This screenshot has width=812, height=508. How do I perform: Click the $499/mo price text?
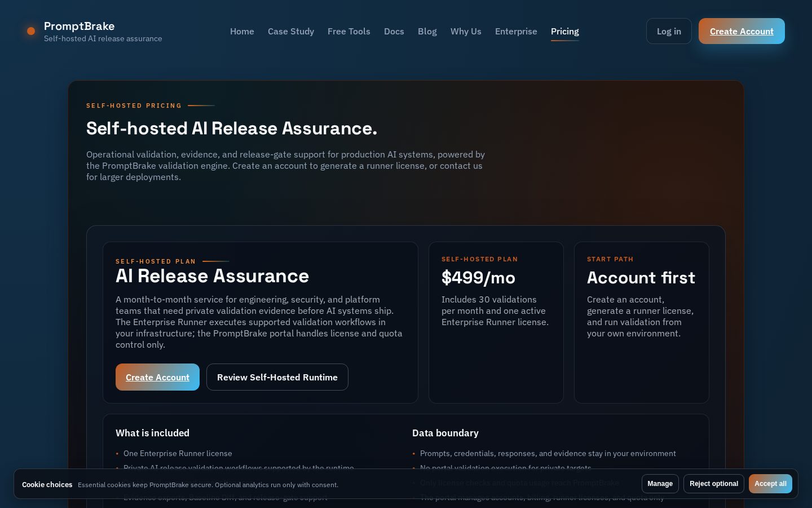tap(478, 277)
